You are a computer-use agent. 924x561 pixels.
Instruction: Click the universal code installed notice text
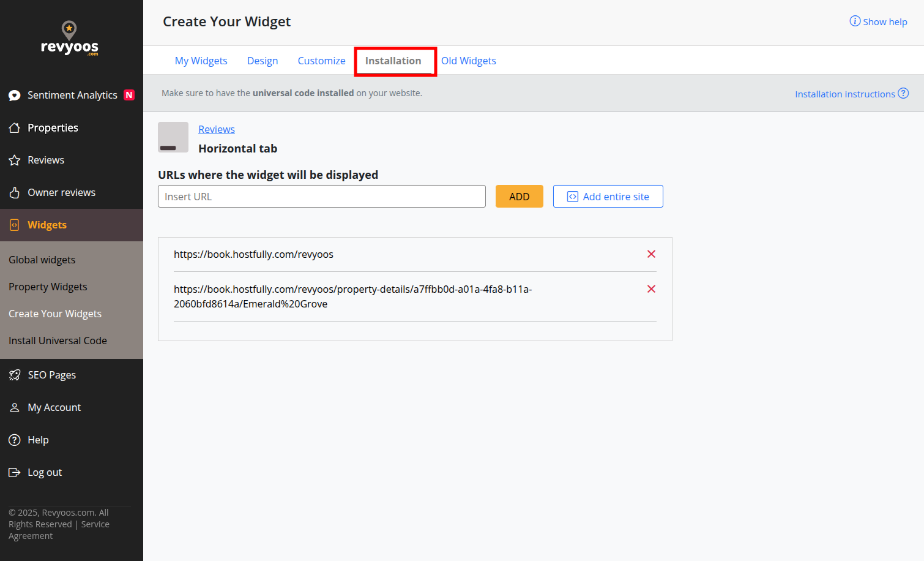292,93
